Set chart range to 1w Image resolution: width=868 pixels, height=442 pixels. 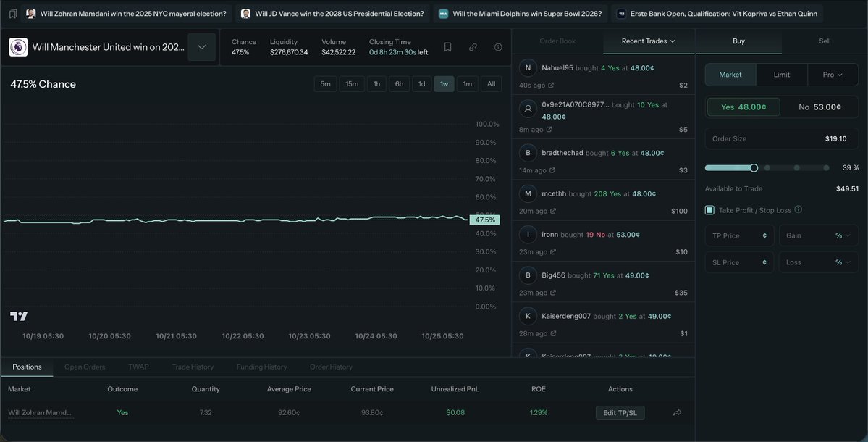click(x=444, y=84)
